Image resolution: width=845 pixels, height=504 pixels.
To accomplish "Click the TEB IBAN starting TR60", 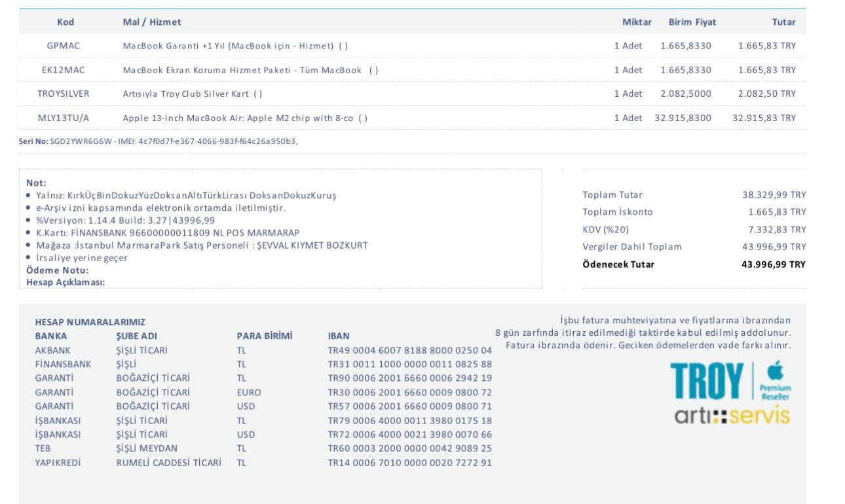I will pyautogui.click(x=410, y=448).
